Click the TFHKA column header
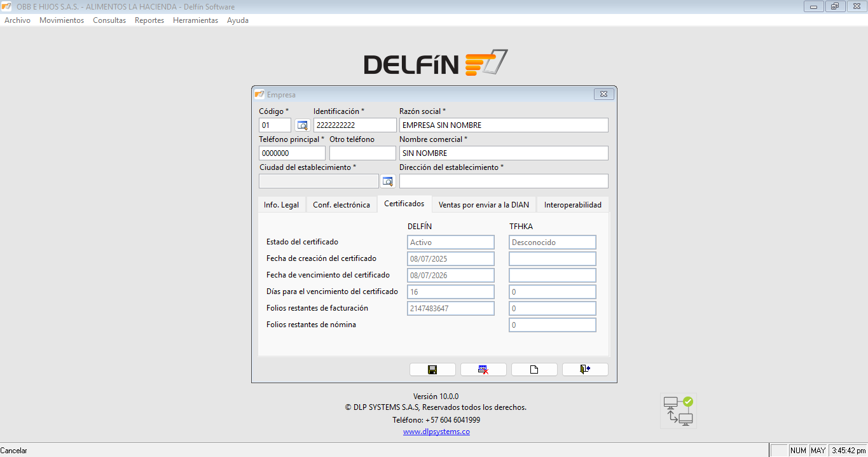868x457 pixels. pos(521,226)
